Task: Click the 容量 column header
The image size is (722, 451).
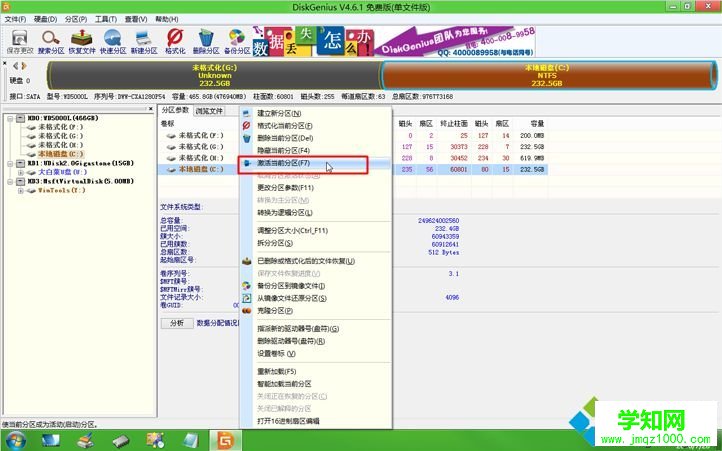Action: click(537, 123)
